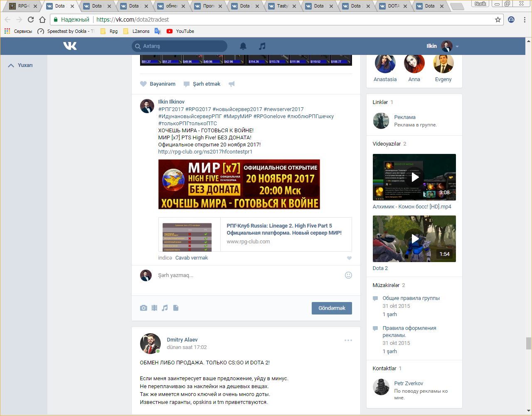Click translate bookmark icon

[x=158, y=31]
